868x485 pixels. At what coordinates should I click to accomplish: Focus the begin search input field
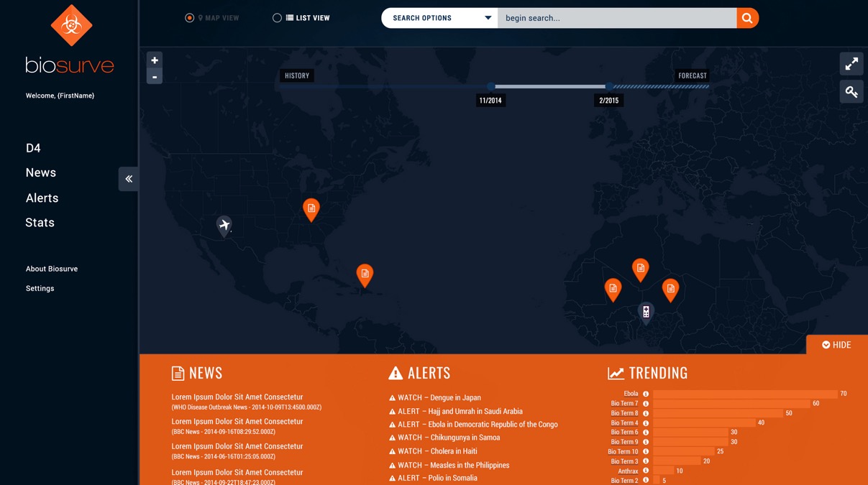tap(617, 18)
